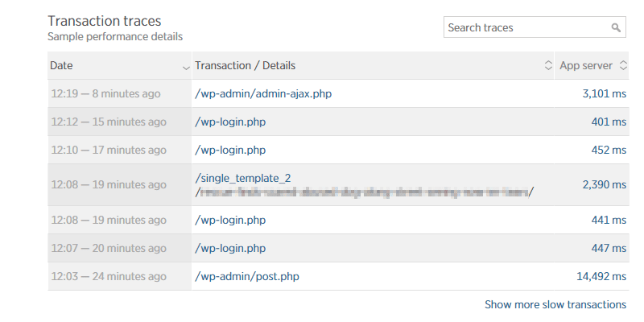Sort by App server column arrows

(x=622, y=66)
